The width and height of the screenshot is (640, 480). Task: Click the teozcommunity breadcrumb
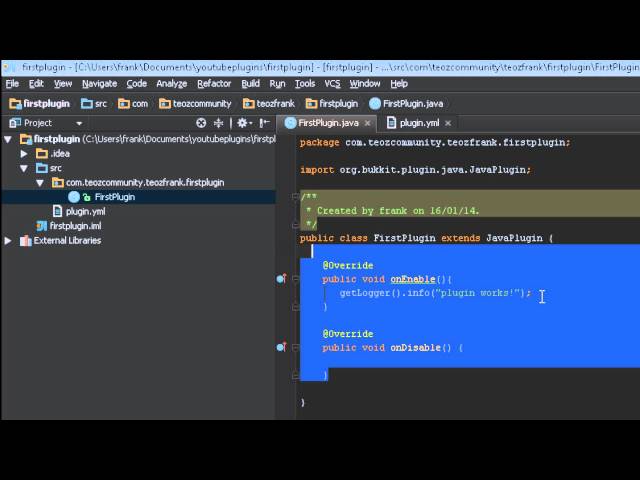coord(195,104)
